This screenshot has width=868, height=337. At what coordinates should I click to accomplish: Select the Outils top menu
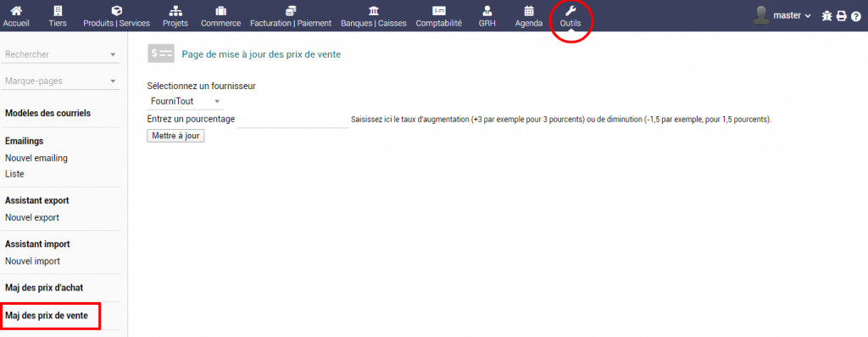coord(570,16)
